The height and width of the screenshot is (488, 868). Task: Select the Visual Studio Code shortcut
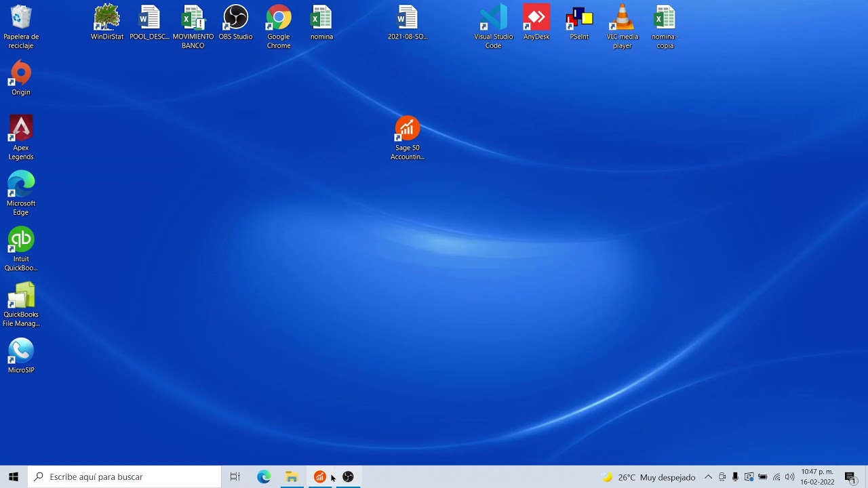tap(494, 27)
